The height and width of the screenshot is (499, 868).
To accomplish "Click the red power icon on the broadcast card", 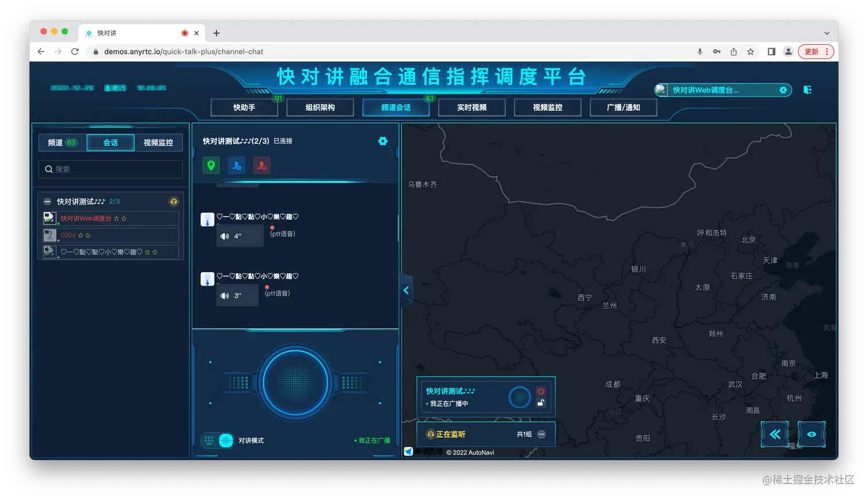I will (x=541, y=391).
